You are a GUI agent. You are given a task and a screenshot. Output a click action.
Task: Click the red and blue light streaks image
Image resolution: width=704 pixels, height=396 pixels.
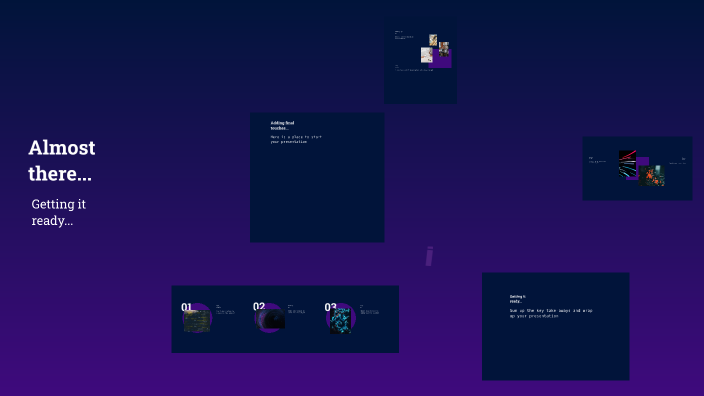coord(627,164)
